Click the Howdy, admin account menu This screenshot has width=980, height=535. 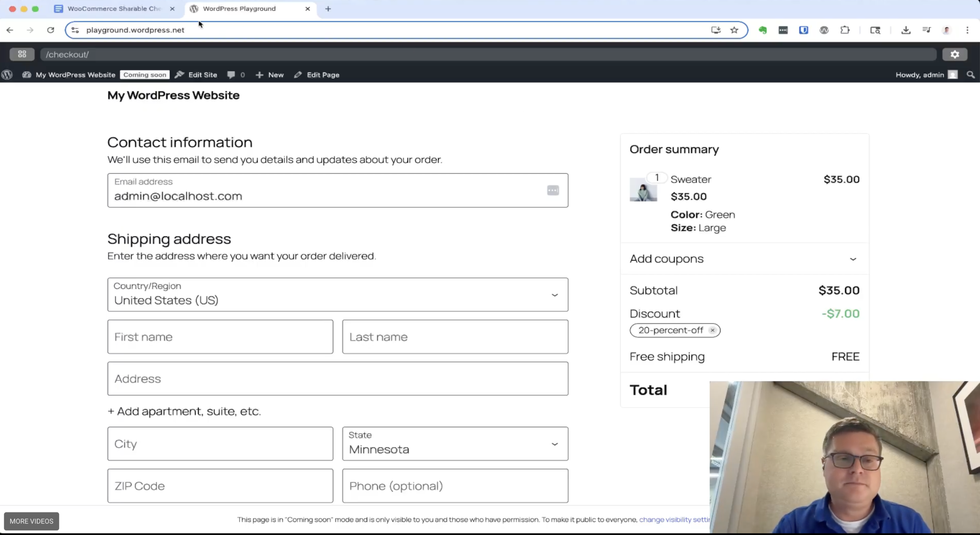[926, 75]
